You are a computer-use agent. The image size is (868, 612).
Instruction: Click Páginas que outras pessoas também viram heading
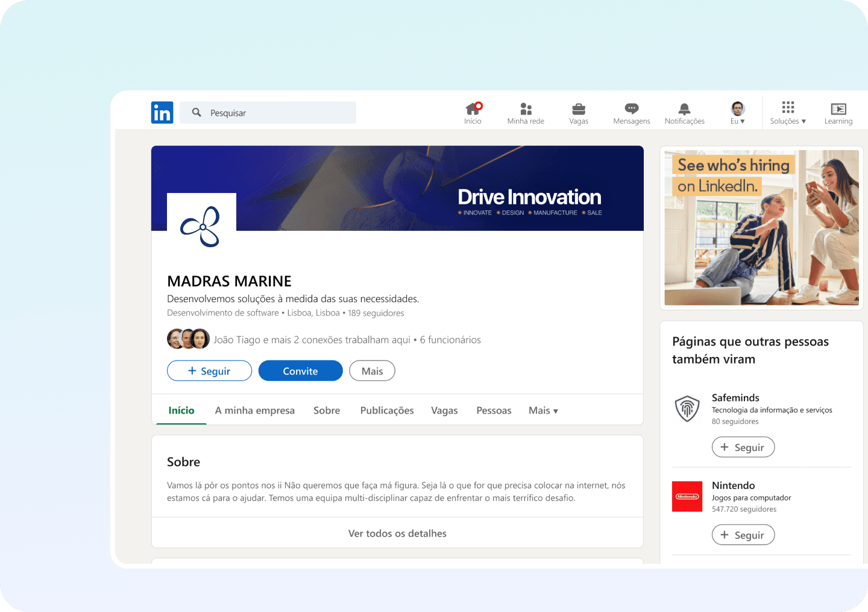pyautogui.click(x=750, y=350)
